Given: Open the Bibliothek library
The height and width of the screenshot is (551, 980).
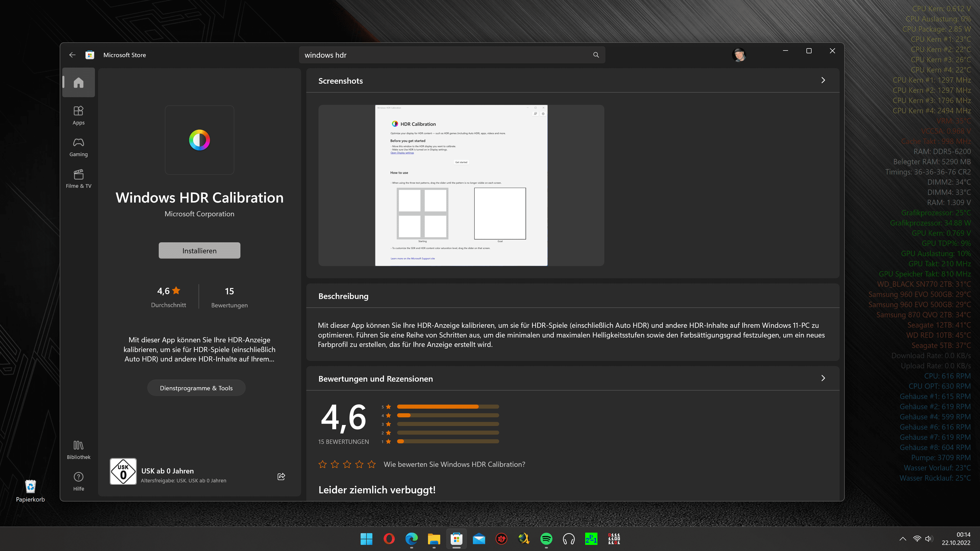Looking at the screenshot, I should click(79, 450).
